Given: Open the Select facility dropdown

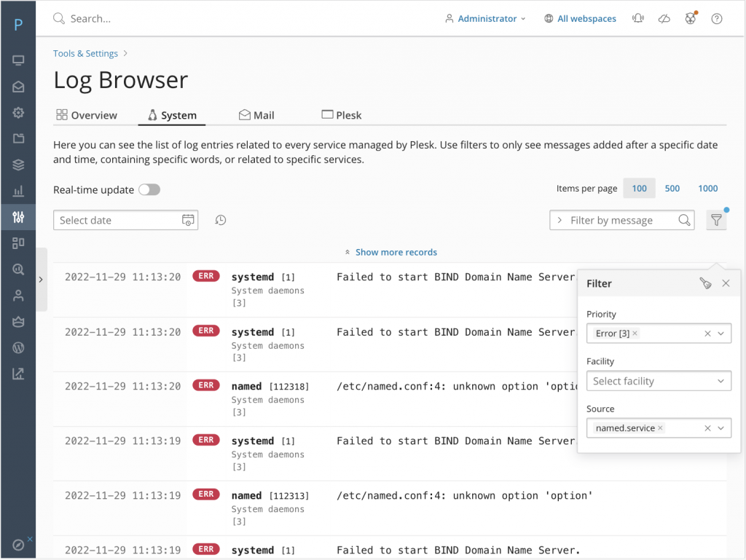Looking at the screenshot, I should pos(659,381).
